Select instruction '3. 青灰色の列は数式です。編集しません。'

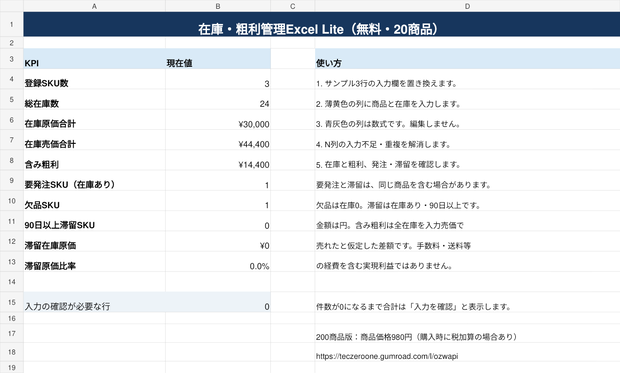[x=467, y=120]
